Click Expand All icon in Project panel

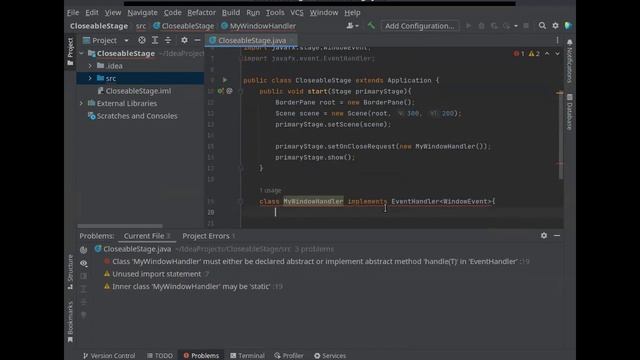(x=155, y=40)
